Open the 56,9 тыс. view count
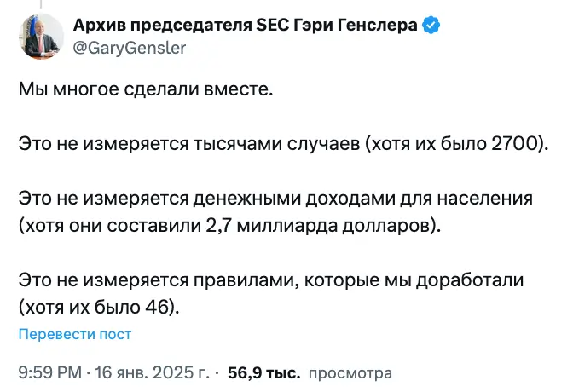 tap(264, 372)
